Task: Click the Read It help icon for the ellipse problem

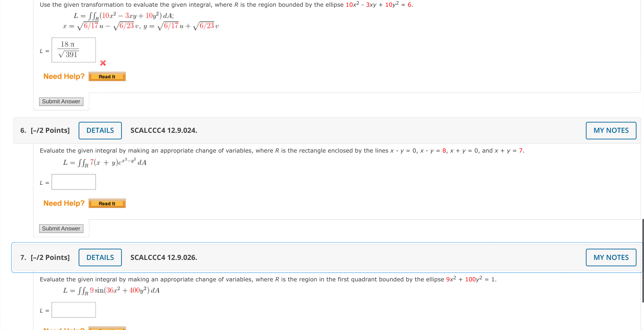Action: 107,76
